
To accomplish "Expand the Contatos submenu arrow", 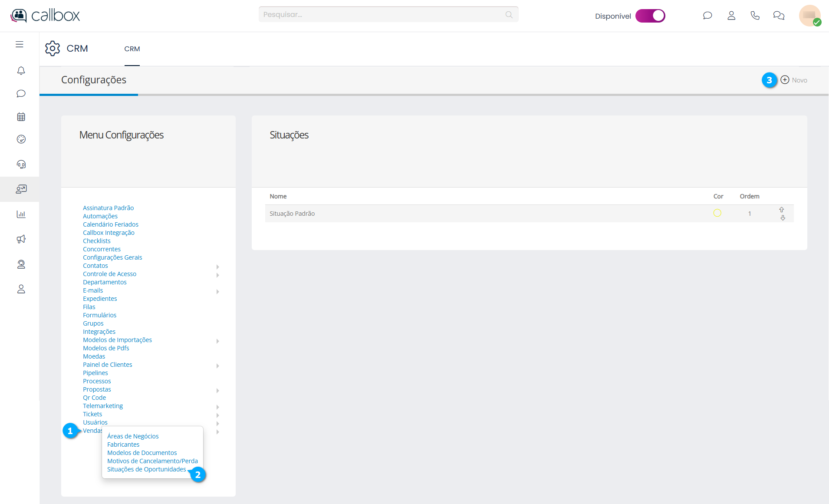I will coord(217,267).
